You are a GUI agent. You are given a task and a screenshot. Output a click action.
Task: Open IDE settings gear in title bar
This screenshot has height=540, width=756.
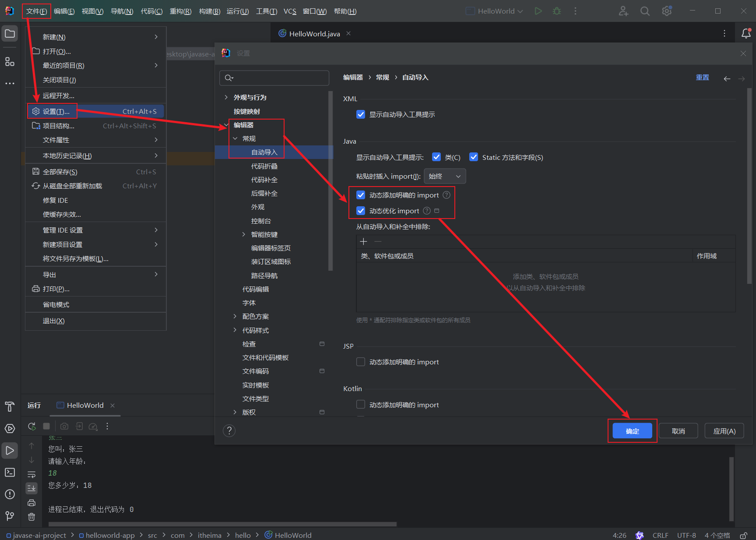point(667,11)
